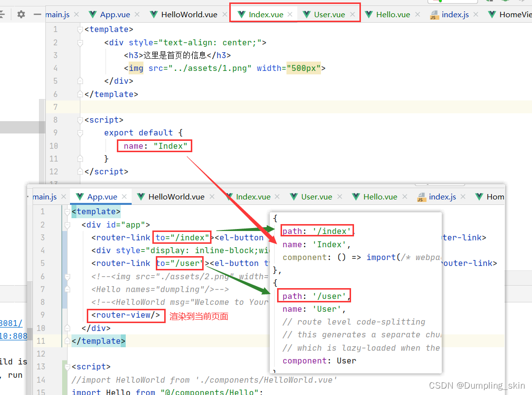The height and width of the screenshot is (395, 532).
Task: Close index.js tab in top editor
Action: coord(476,14)
